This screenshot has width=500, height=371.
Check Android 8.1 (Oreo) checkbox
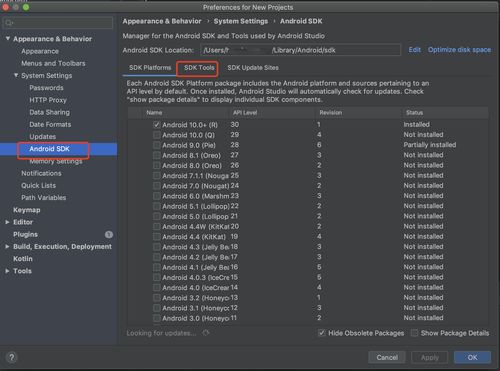(156, 155)
